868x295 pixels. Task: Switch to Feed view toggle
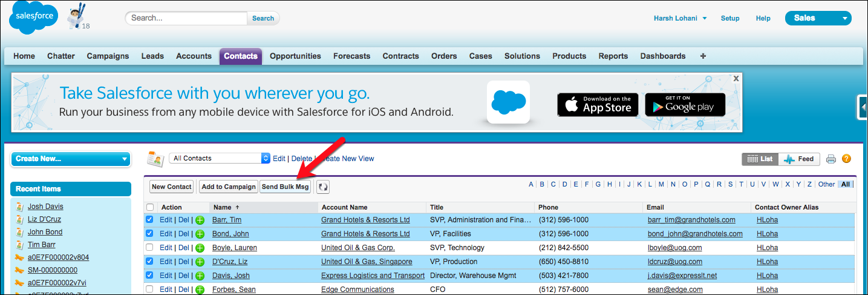(x=799, y=159)
